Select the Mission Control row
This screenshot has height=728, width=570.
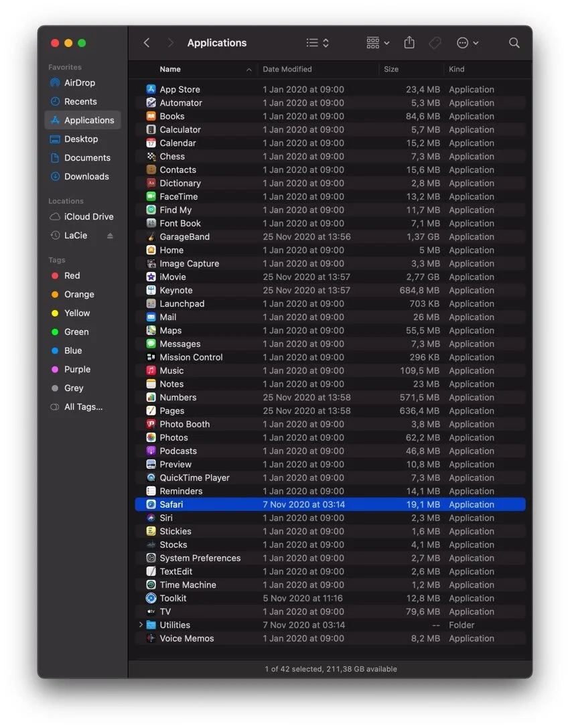pyautogui.click(x=330, y=357)
